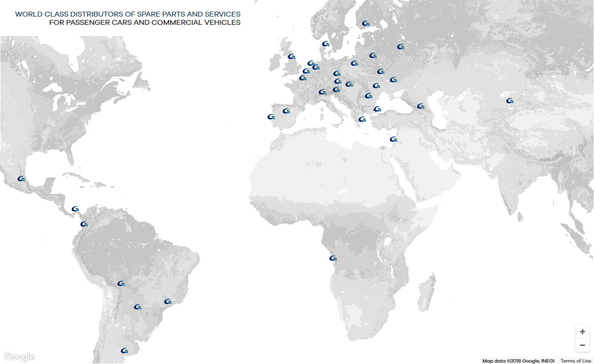Click the marker at Istanbul, Turkey
Screen dimensions: 594x364
377,109
